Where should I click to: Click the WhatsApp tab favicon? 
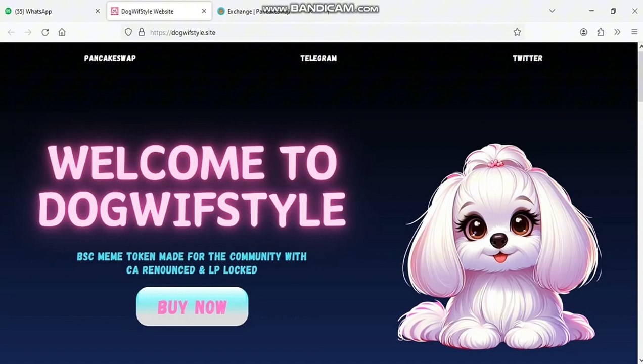tap(8, 11)
